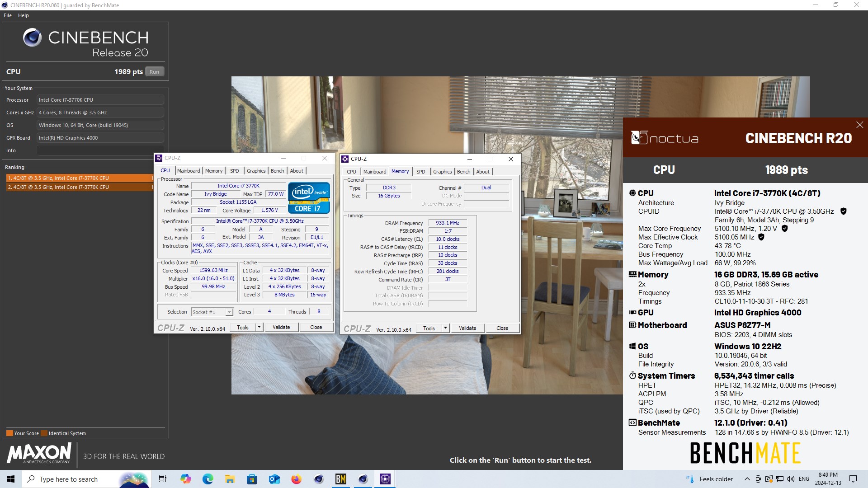This screenshot has height=488, width=868.
Task: Switch to CPU-Z taskbar icon
Action: [x=385, y=479]
